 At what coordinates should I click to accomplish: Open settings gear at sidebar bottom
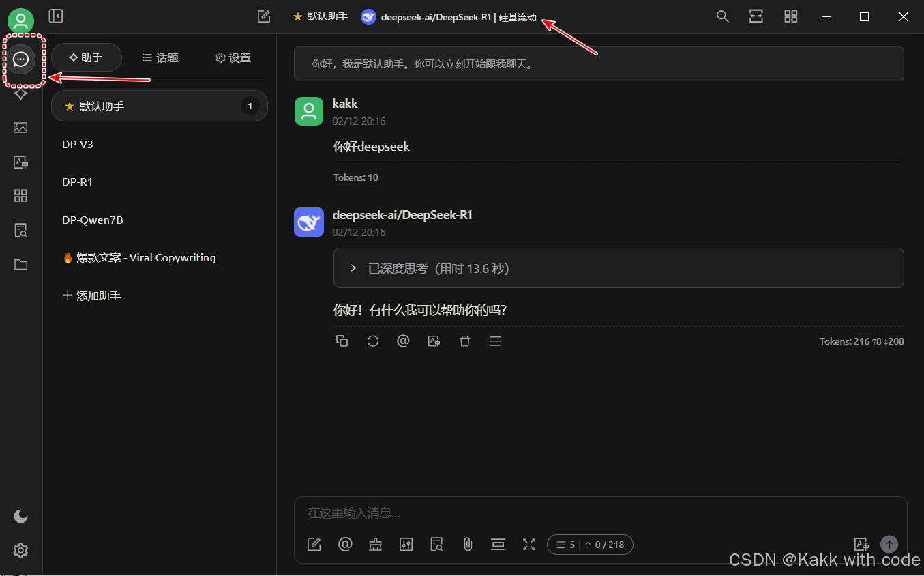point(21,550)
